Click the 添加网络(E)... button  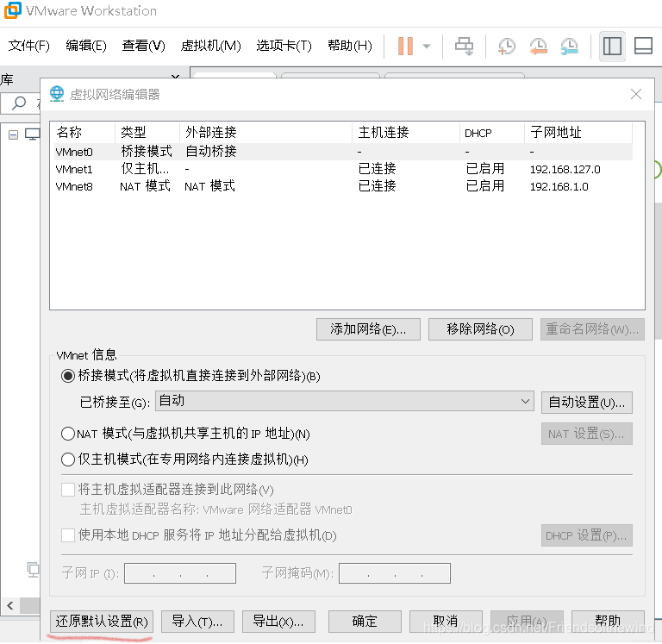tap(368, 329)
